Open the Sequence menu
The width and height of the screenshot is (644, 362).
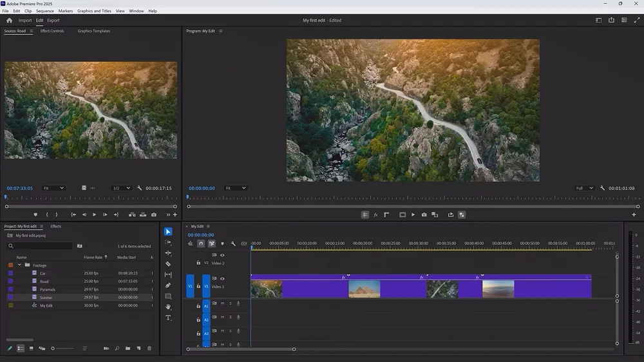[x=44, y=11]
